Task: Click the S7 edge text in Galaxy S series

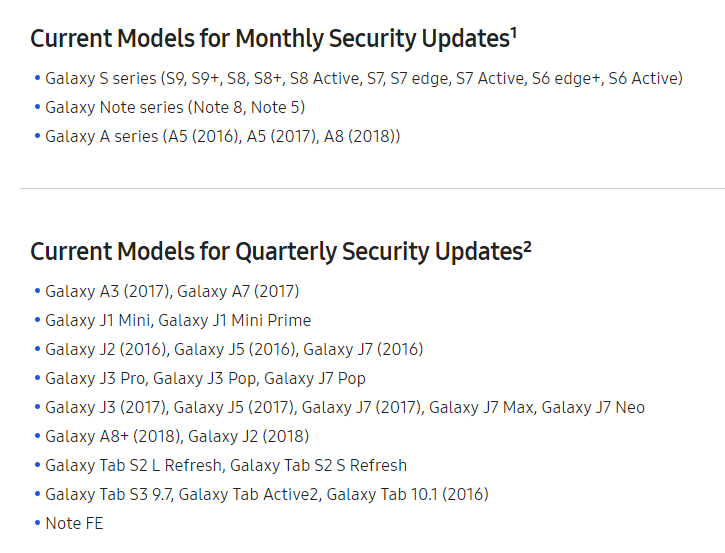Action: click(411, 78)
